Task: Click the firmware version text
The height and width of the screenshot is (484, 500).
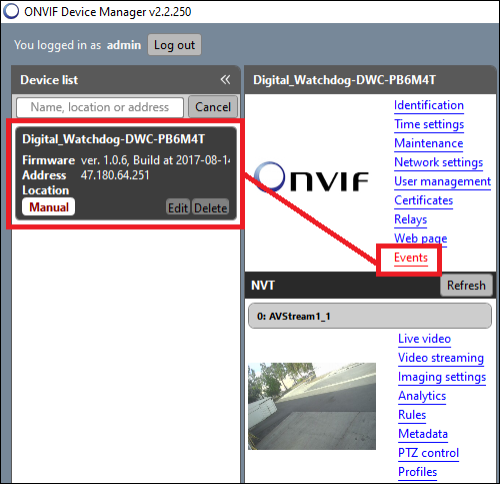Action: (155, 160)
